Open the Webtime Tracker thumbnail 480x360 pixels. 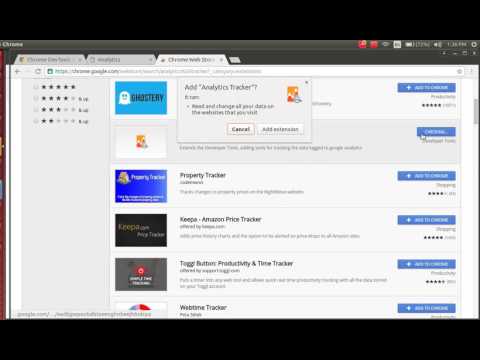pyautogui.click(x=141, y=310)
